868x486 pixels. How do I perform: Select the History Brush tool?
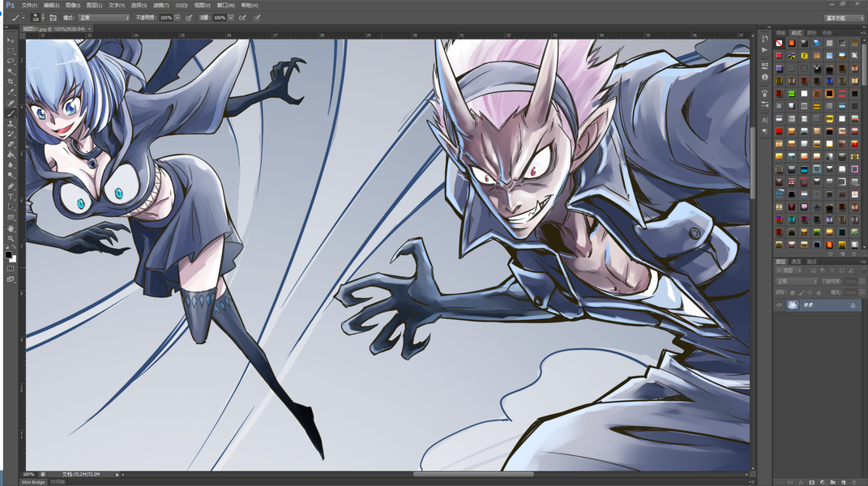click(x=11, y=134)
